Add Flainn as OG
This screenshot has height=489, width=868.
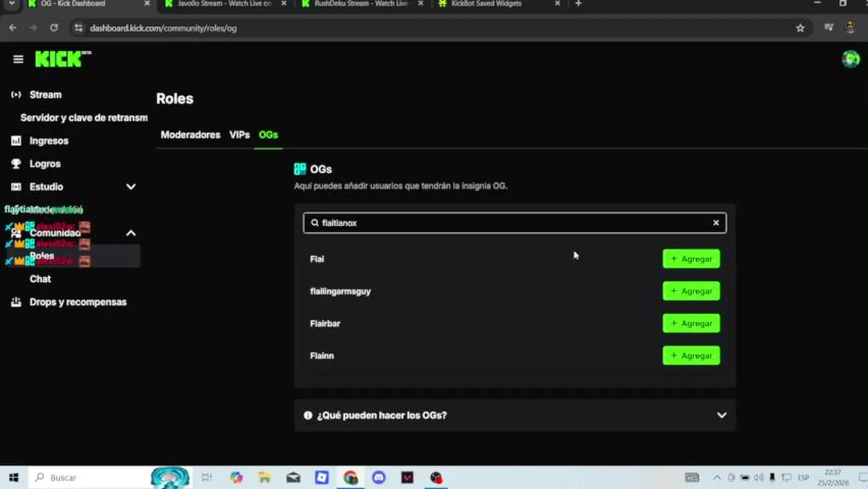[691, 355]
